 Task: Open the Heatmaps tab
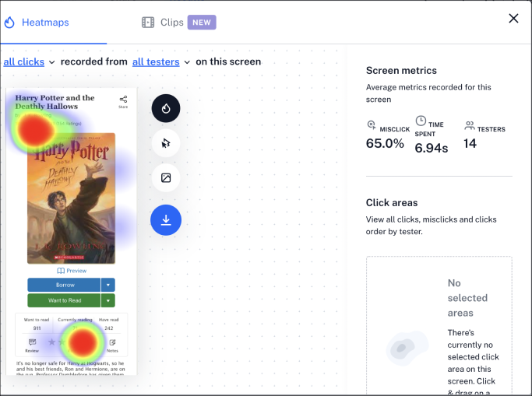pos(37,23)
